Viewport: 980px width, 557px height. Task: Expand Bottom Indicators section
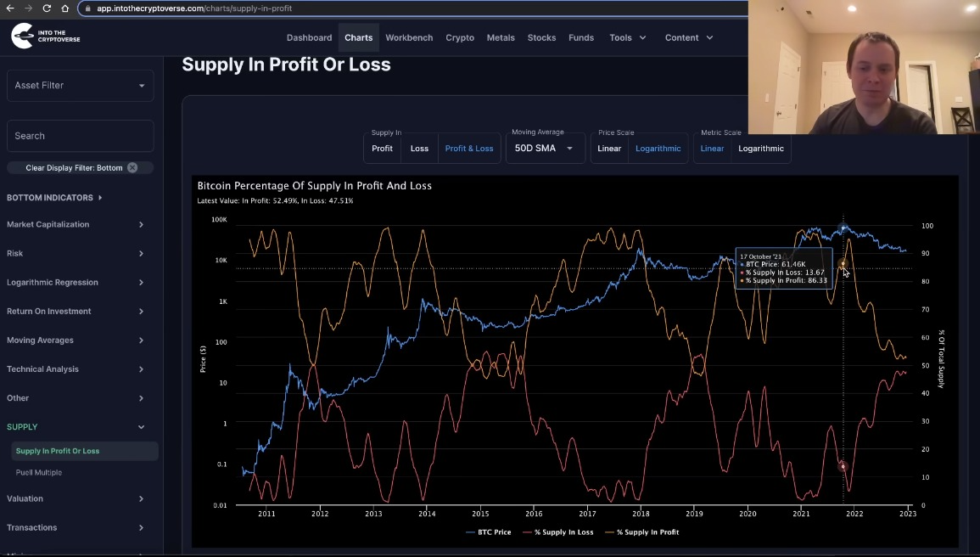click(54, 198)
